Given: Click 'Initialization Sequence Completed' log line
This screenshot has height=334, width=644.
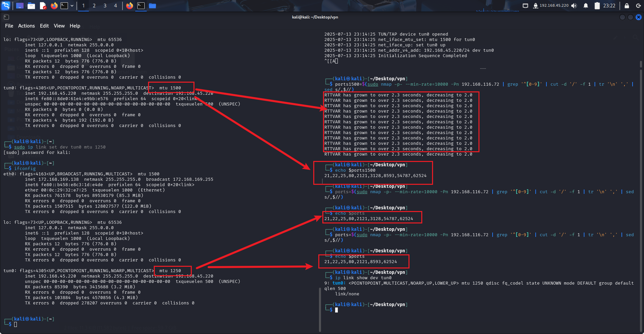Looking at the screenshot, I should click(x=396, y=56).
